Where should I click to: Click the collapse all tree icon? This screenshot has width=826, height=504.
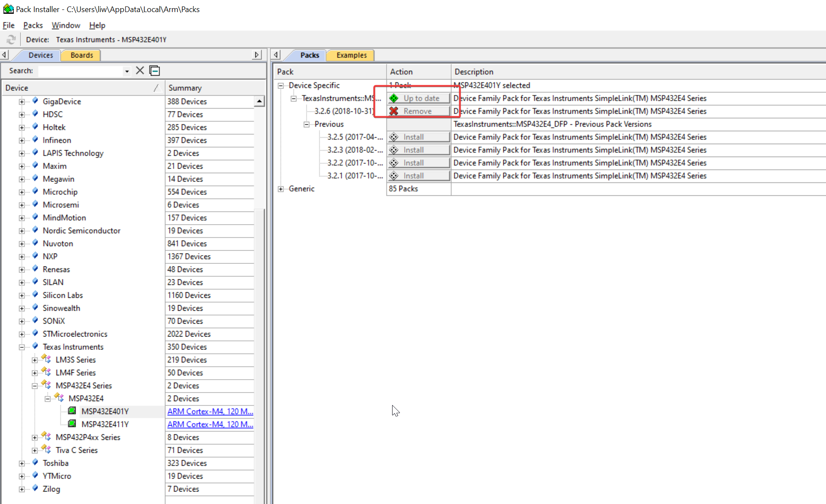[155, 71]
